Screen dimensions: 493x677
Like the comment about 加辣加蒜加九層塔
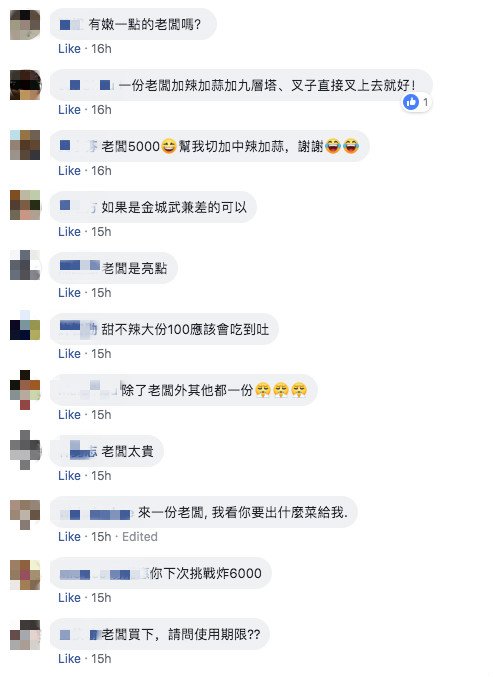(70, 110)
